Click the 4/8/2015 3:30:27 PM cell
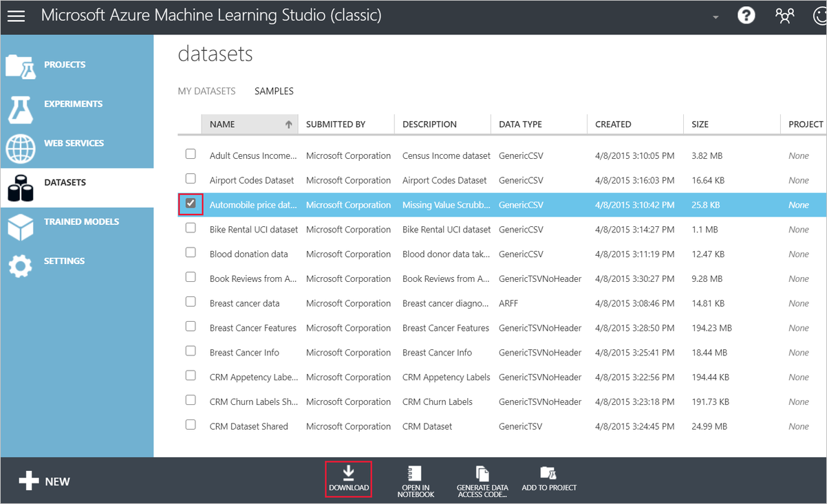This screenshot has width=827, height=504. point(634,278)
